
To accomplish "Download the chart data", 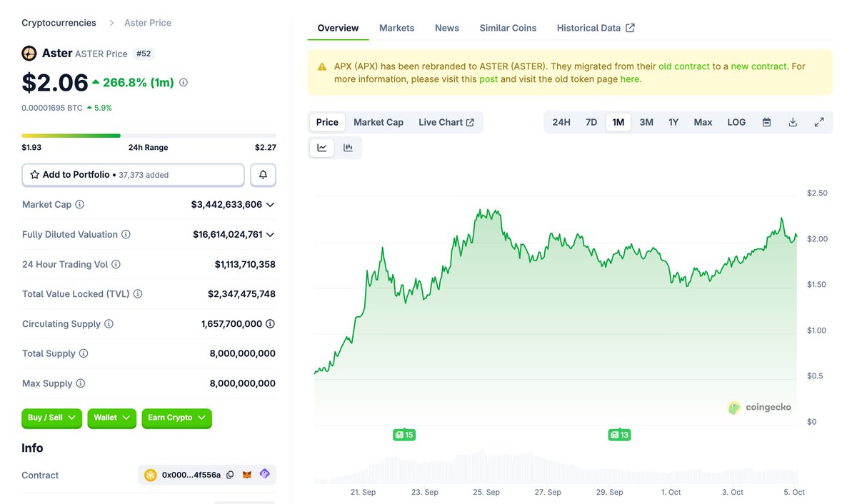I will [793, 122].
